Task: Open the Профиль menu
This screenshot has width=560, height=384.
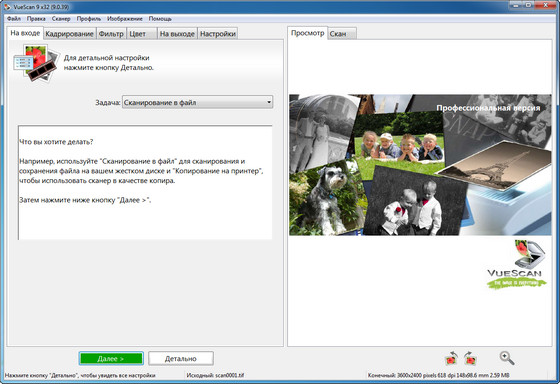Action: 89,19
